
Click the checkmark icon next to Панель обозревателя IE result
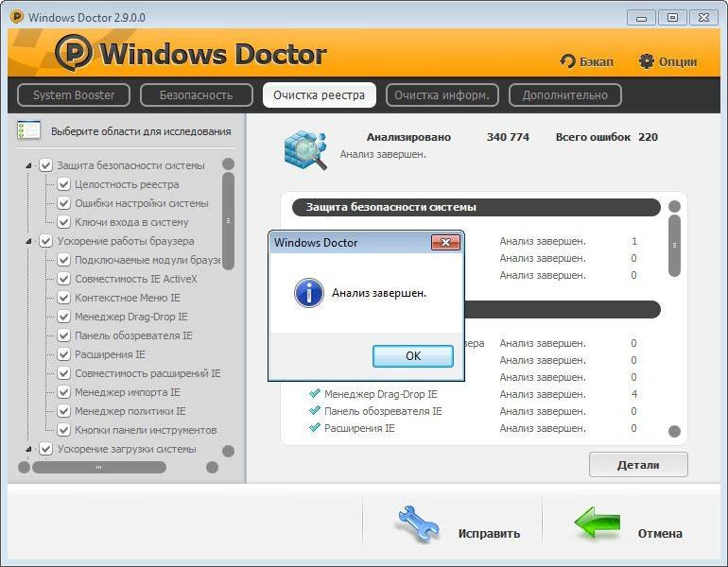click(314, 411)
